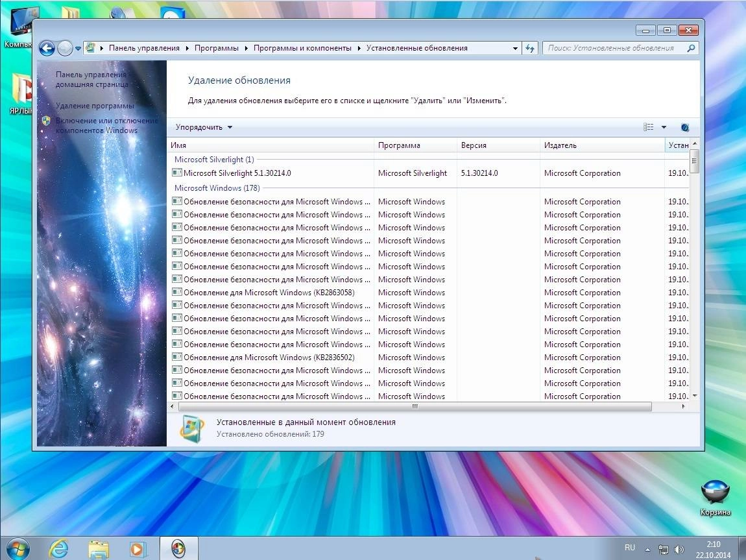
Task: Open 'Панель управления - домашняя страница' link
Action: [91, 79]
